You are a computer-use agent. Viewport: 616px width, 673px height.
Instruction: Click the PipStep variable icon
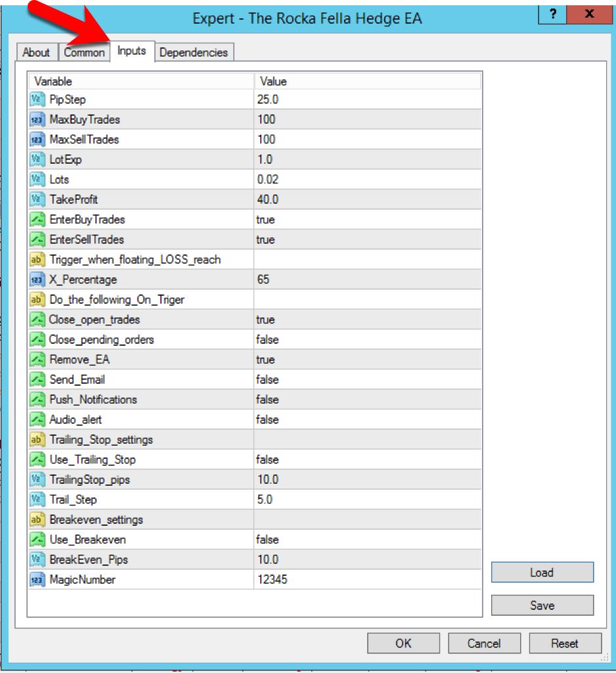click(x=37, y=100)
